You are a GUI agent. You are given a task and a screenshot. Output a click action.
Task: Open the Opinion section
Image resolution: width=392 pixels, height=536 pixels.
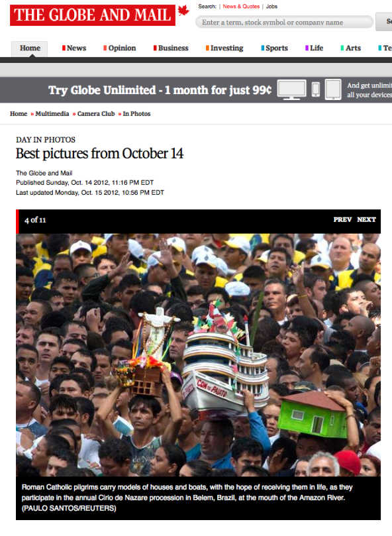(120, 48)
